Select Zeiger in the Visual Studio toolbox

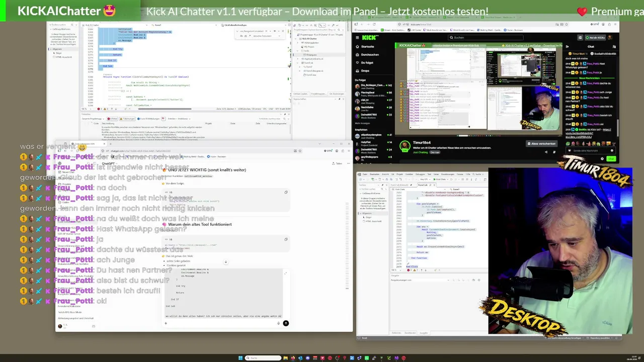coord(59,53)
